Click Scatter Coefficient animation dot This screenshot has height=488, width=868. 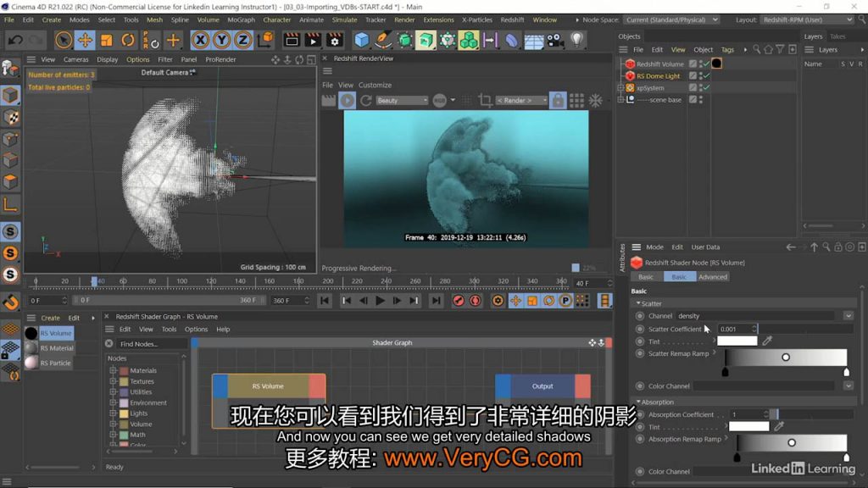pos(639,330)
